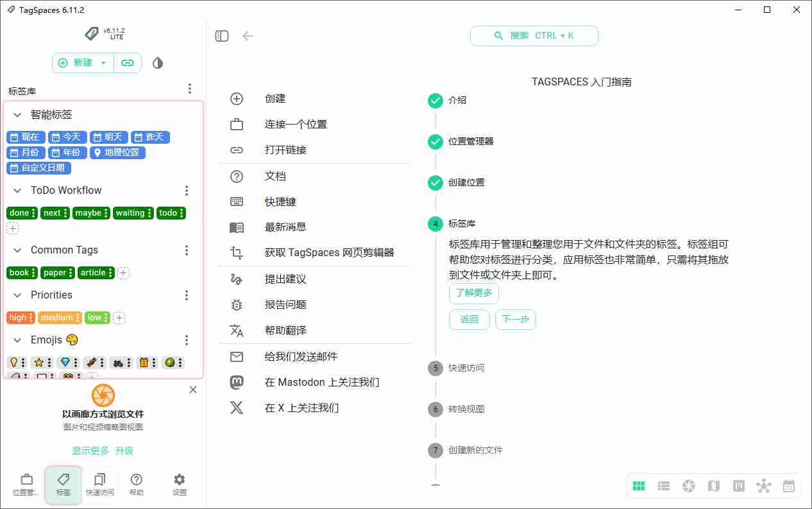Image resolution: width=812 pixels, height=509 pixels.
Task: Switch to the kanban perspective
Action: coord(739,486)
